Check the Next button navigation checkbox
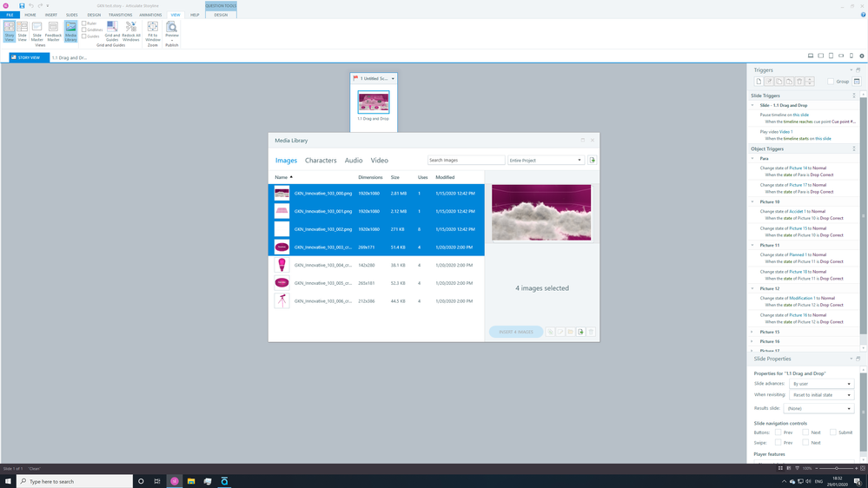Viewport: 868px width, 488px height. click(805, 432)
